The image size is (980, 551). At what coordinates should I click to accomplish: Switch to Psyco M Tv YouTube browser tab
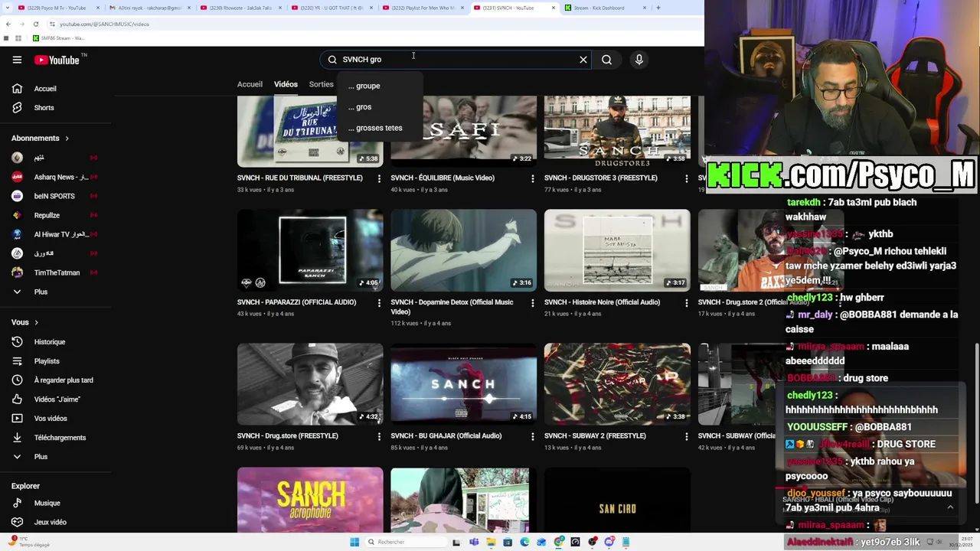tap(56, 8)
